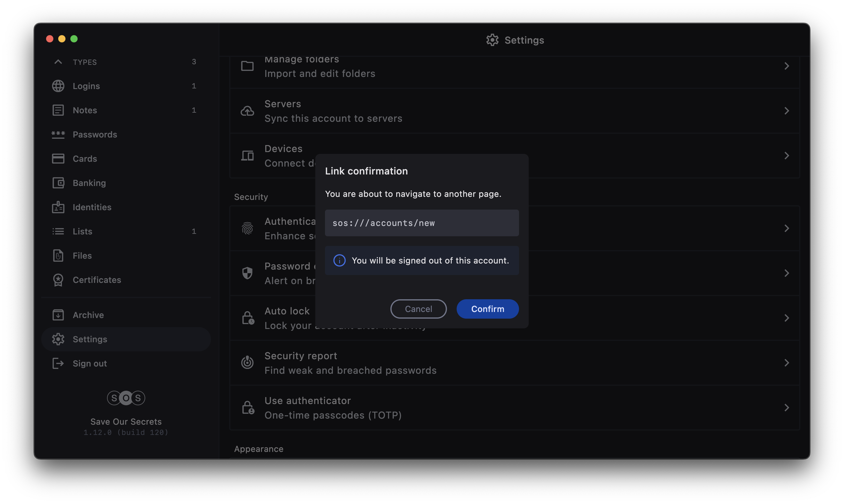Select Passwords in the sidebar
844x504 pixels.
(126, 134)
